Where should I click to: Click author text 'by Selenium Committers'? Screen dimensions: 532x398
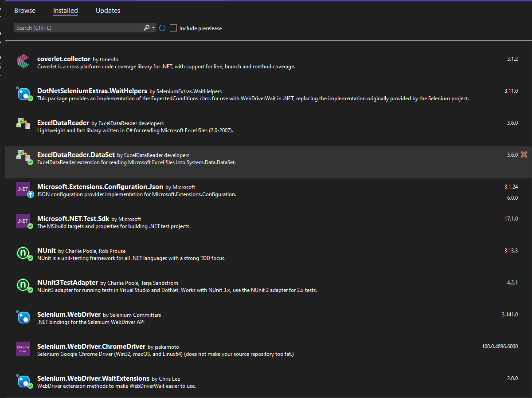point(132,315)
